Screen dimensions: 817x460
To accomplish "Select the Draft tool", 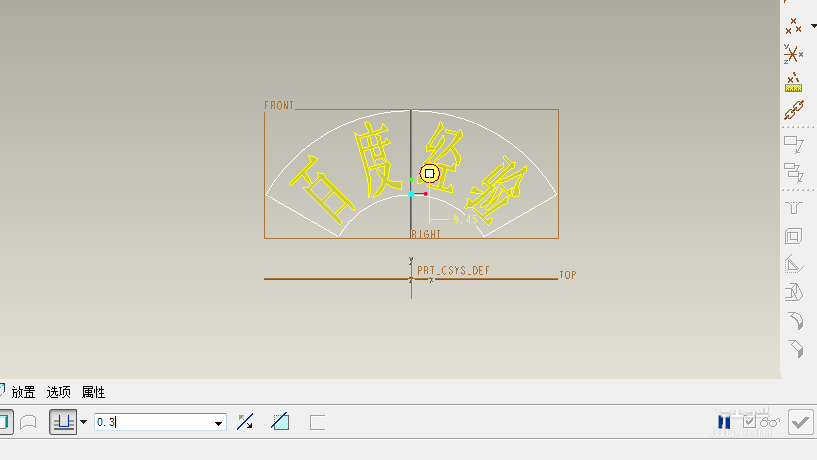I will point(794,292).
